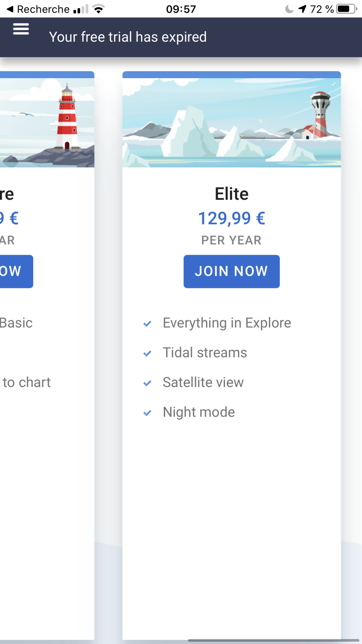Tap the Wi-Fi status icon
Viewport: 362px width, 644px height.
99,9
